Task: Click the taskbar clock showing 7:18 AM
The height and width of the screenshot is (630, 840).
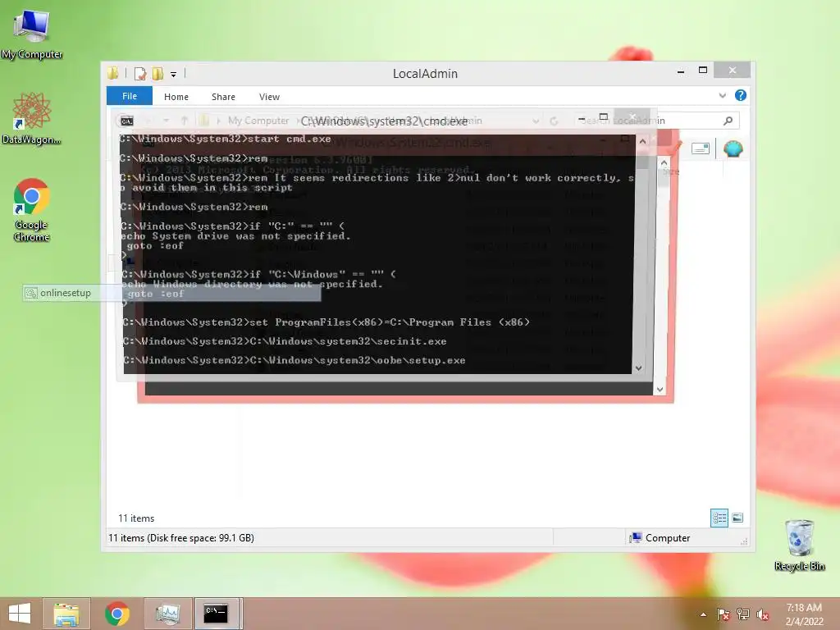Action: 804,614
